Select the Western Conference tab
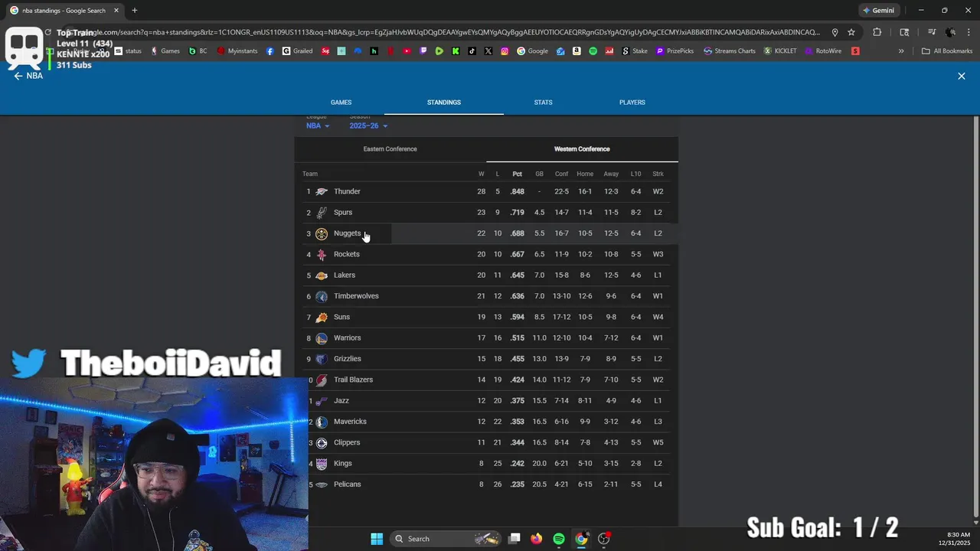 (582, 149)
